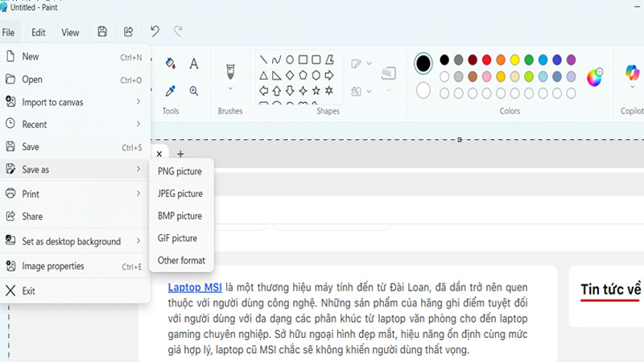
Task: Pick the yellow color swatch
Action: point(514,60)
